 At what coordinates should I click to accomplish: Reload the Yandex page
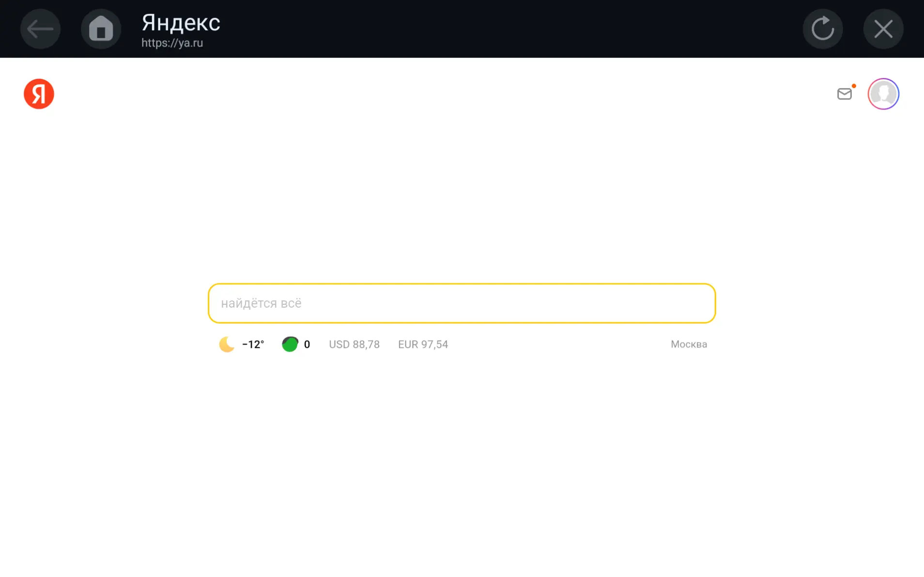pos(822,29)
